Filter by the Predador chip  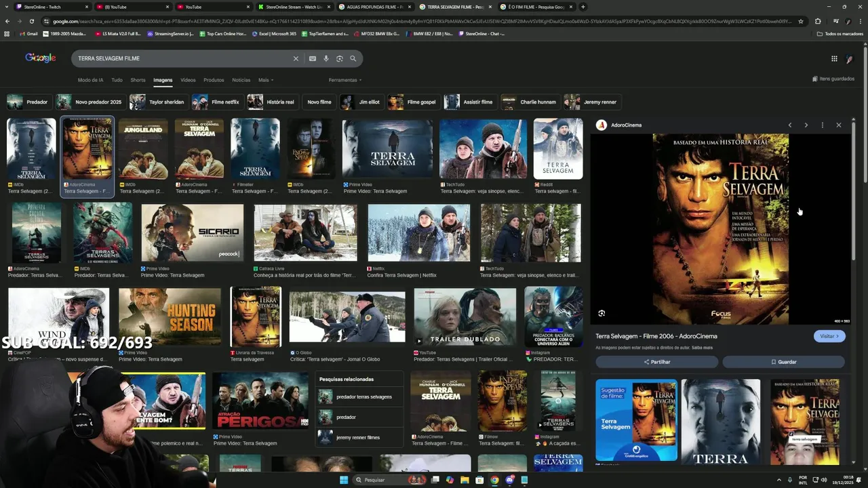[x=28, y=102]
